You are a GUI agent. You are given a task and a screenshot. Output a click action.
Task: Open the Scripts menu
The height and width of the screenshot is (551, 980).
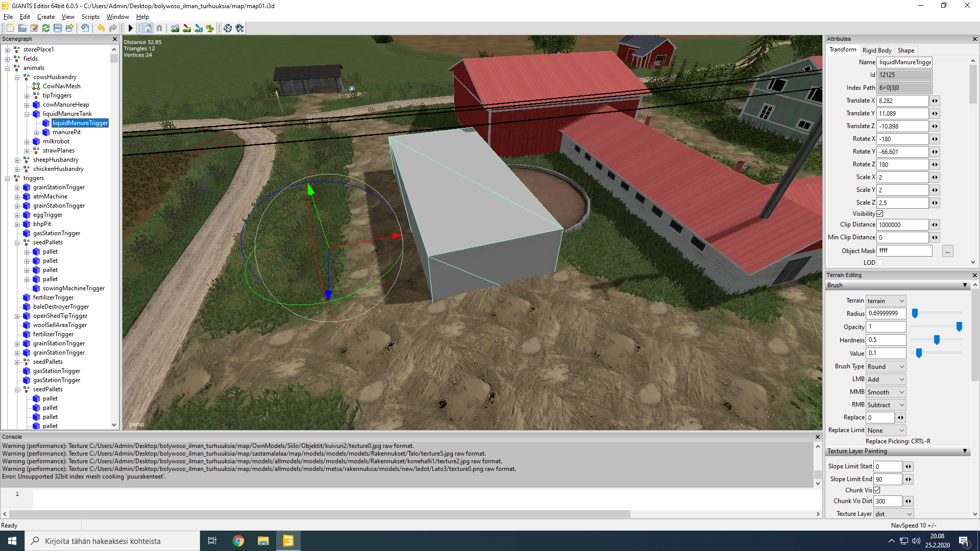[90, 17]
